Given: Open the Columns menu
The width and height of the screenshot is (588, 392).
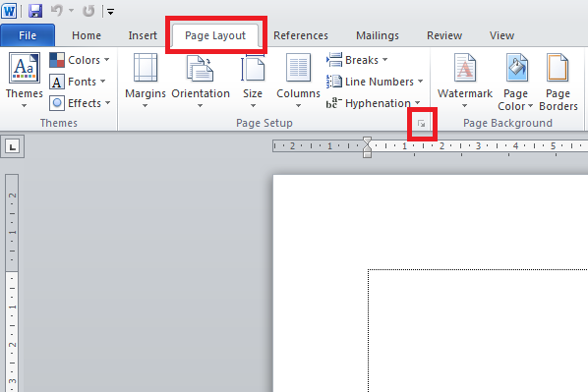Looking at the screenshot, I should point(298,81).
